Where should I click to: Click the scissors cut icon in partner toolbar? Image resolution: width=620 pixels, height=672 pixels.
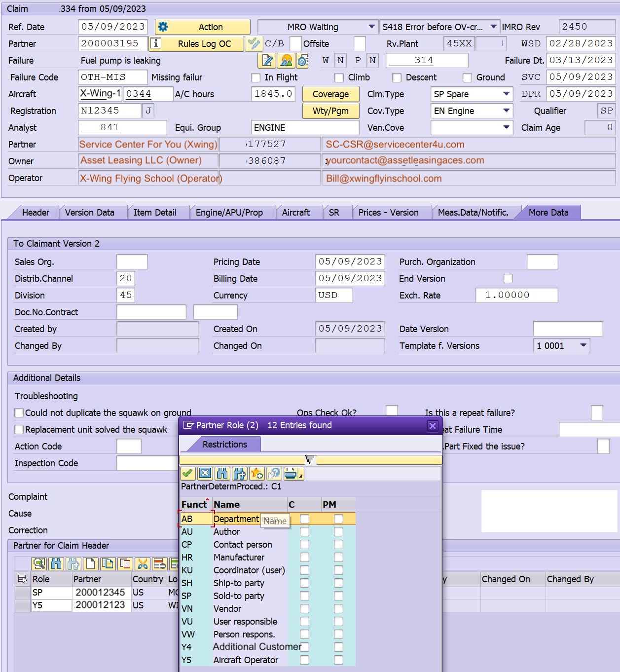(x=143, y=563)
